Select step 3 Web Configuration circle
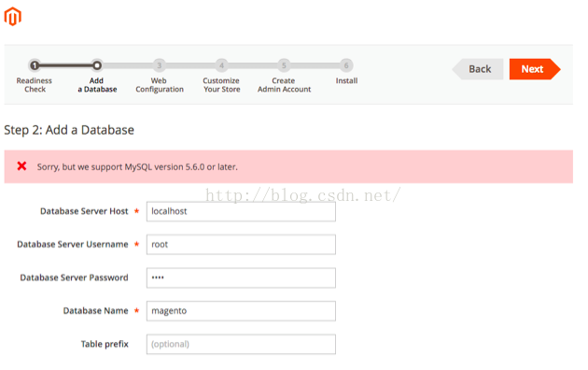 [159, 65]
